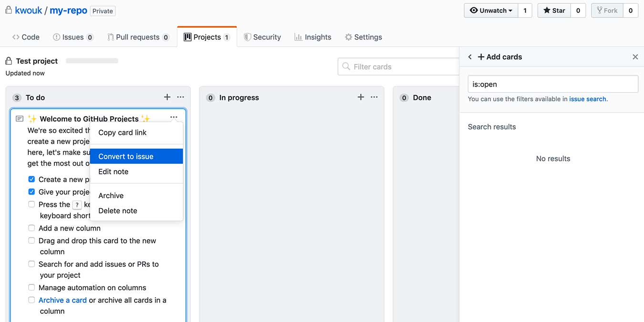
Task: Star the my-repo repository
Action: point(553,10)
